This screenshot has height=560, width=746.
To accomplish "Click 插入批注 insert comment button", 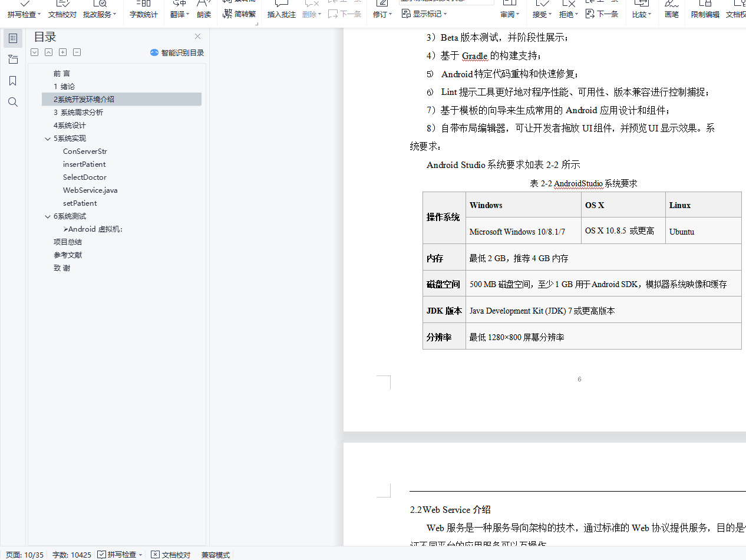I will click(x=282, y=14).
